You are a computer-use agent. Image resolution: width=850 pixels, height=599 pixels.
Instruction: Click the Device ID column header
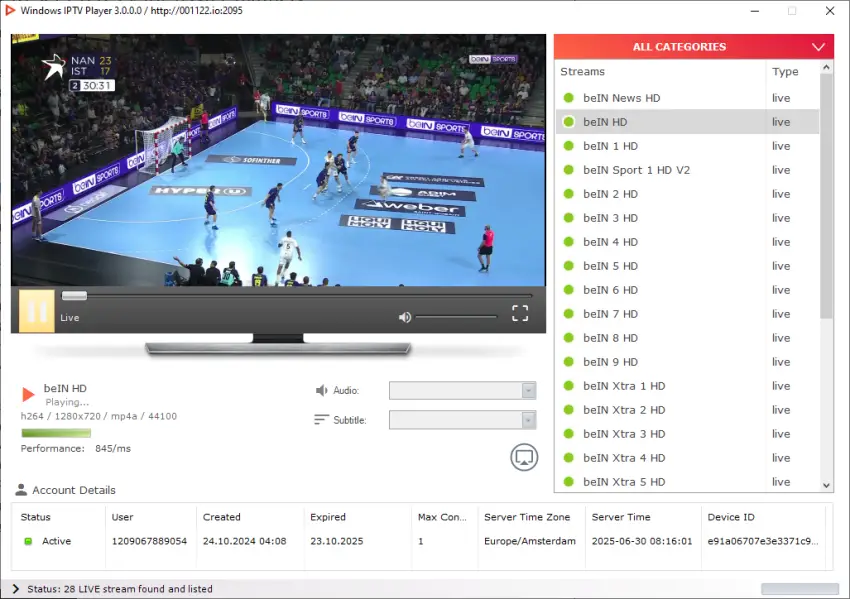coord(731,517)
